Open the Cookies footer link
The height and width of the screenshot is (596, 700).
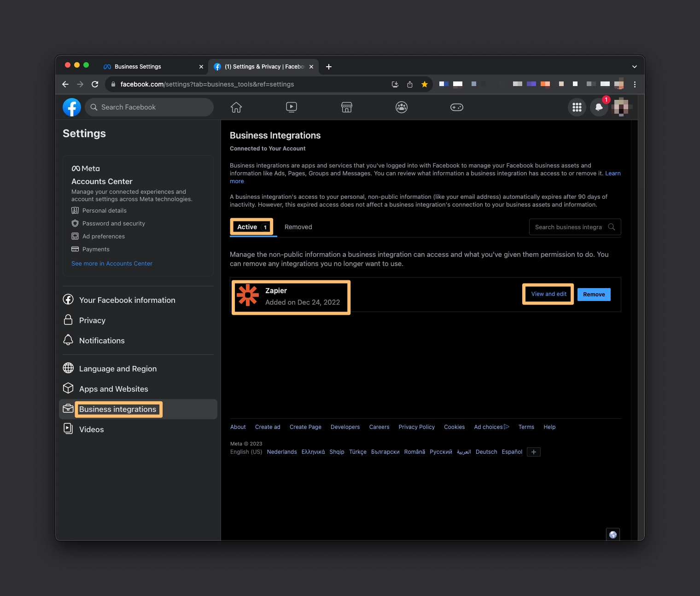455,427
